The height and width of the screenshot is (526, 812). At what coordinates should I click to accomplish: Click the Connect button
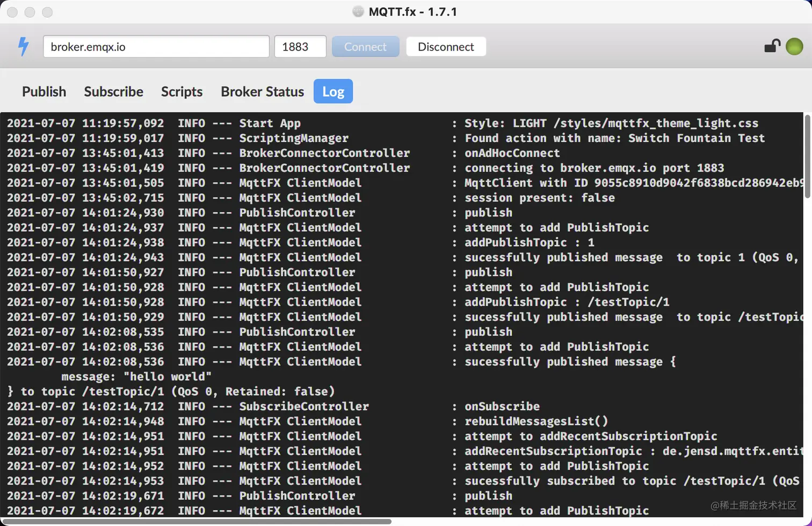(x=365, y=47)
